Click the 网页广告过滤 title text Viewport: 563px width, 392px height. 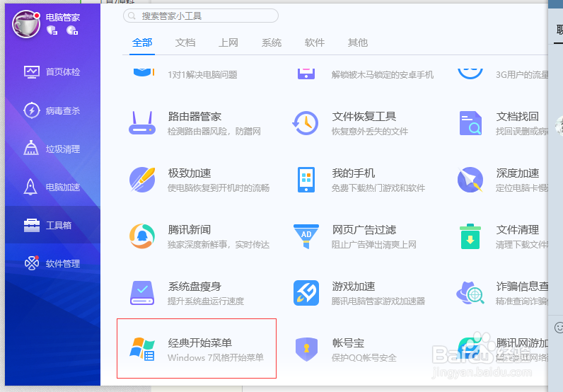pyautogui.click(x=364, y=229)
